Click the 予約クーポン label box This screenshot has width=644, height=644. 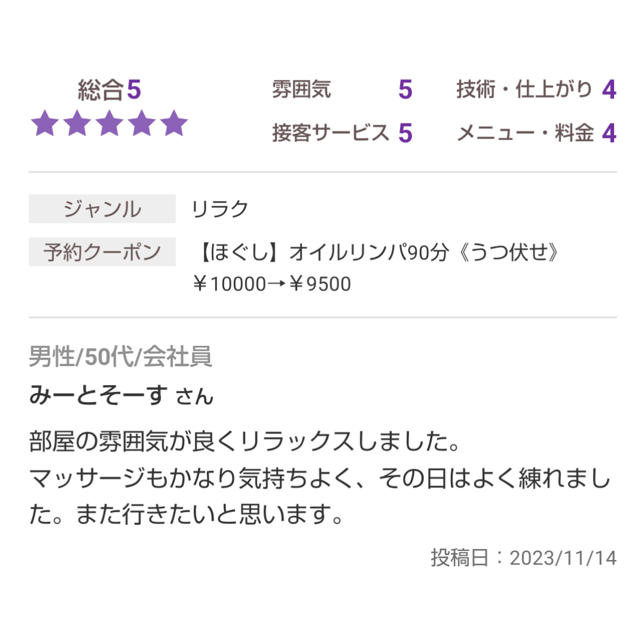pos(103,252)
